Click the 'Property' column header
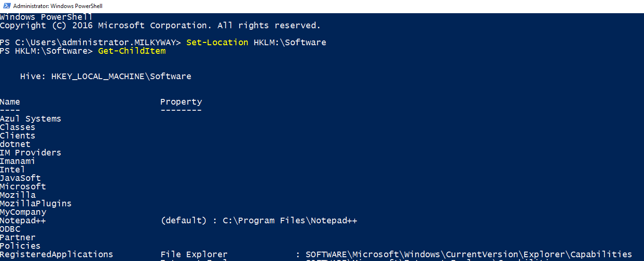 coord(181,102)
